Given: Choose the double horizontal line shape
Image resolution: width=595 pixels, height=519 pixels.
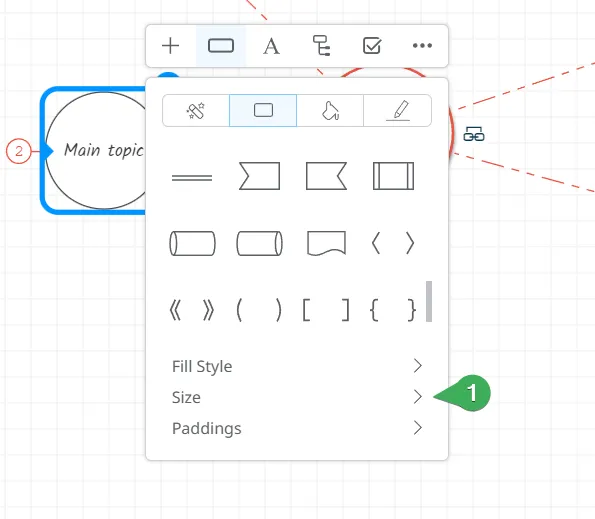Looking at the screenshot, I should pos(192,177).
